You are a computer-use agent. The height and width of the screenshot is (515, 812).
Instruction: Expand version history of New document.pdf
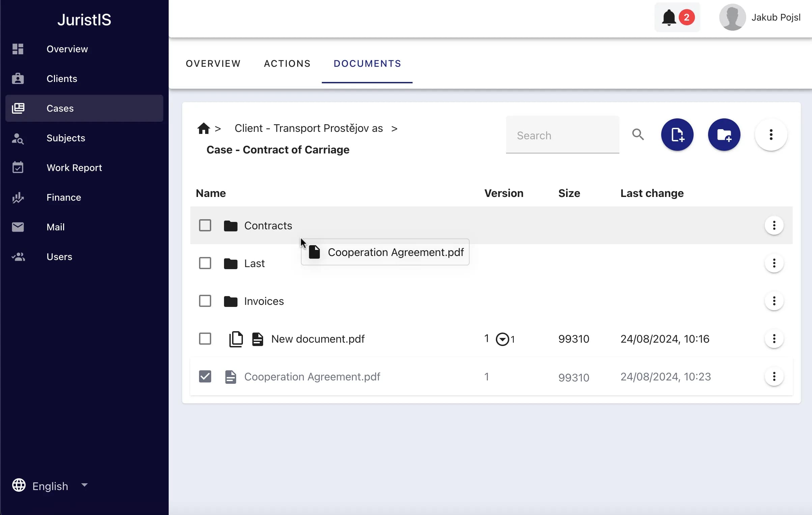(502, 339)
